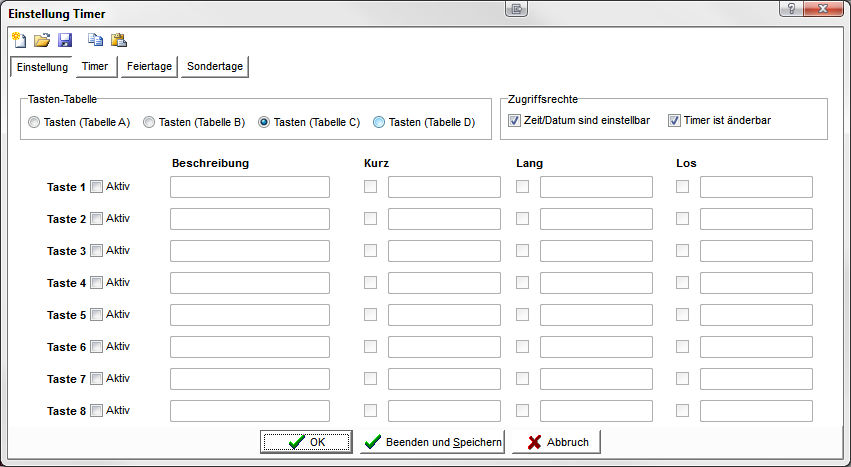Open the Feiertage tab
Image resolution: width=851 pixels, height=467 pixels.
point(149,67)
